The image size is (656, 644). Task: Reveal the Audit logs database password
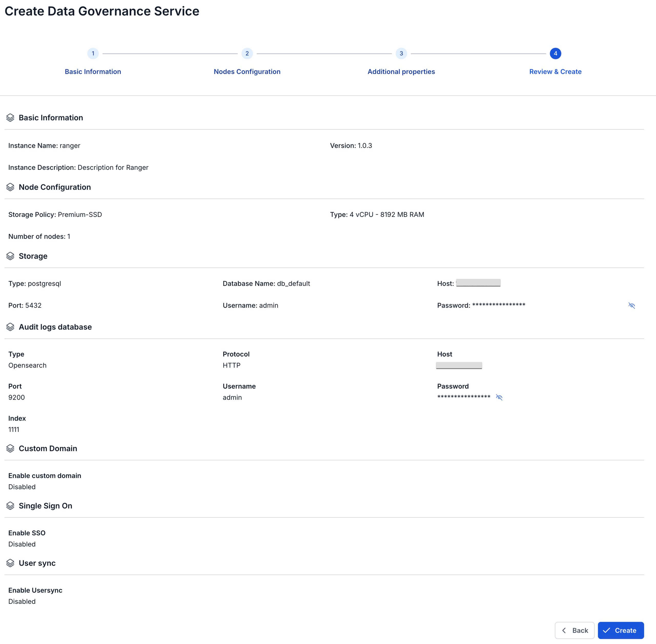[499, 397]
